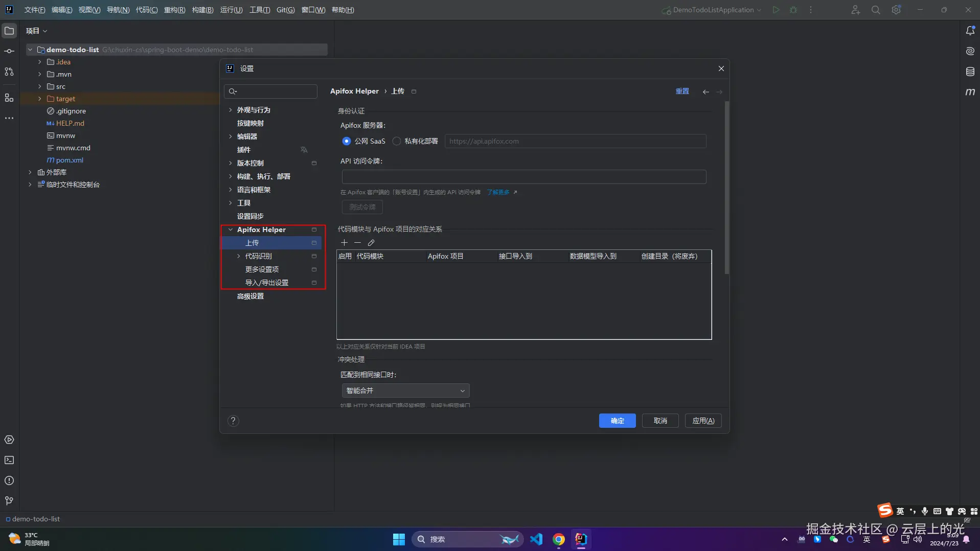The height and width of the screenshot is (551, 980).
Task: Select HELP.md in the project tree
Action: (x=70, y=123)
